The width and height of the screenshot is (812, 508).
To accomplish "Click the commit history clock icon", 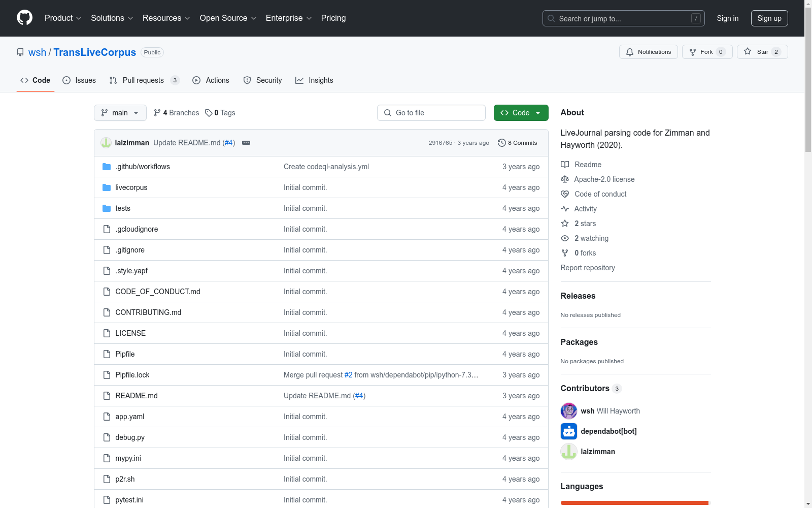I will (x=502, y=143).
